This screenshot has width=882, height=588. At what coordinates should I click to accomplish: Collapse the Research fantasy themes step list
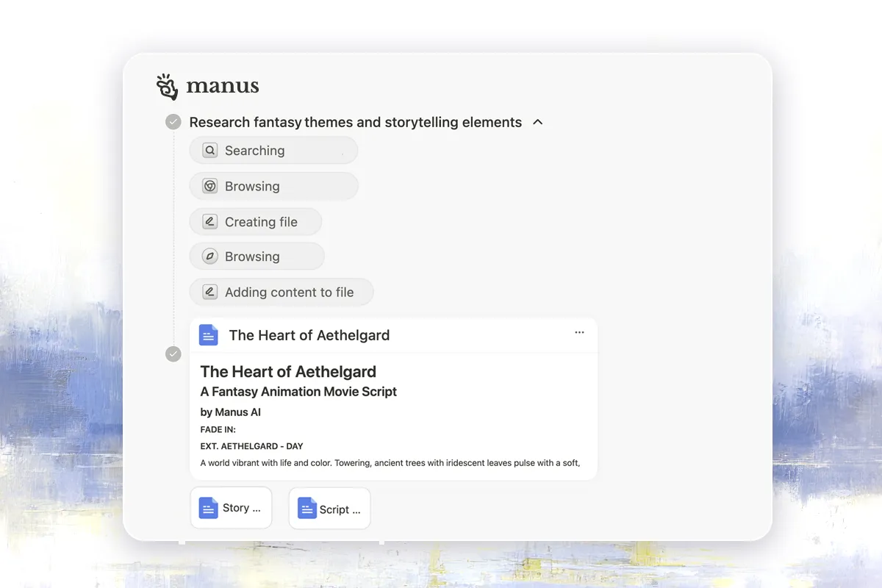click(538, 122)
